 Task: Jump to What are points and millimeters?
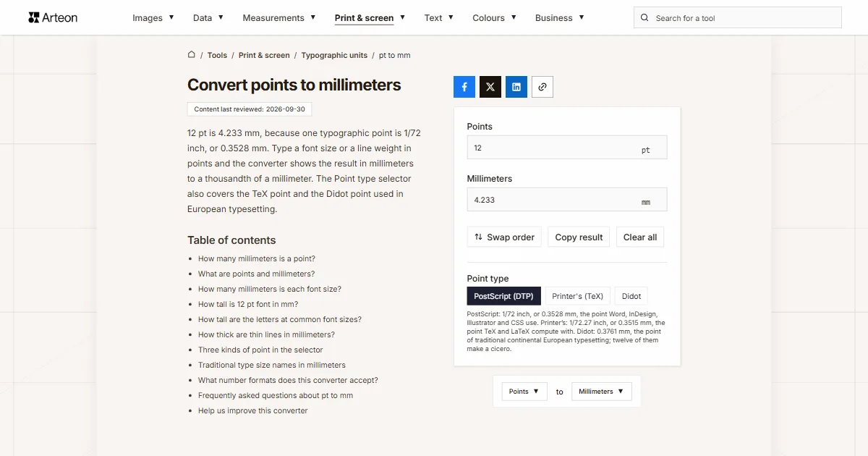pos(256,274)
